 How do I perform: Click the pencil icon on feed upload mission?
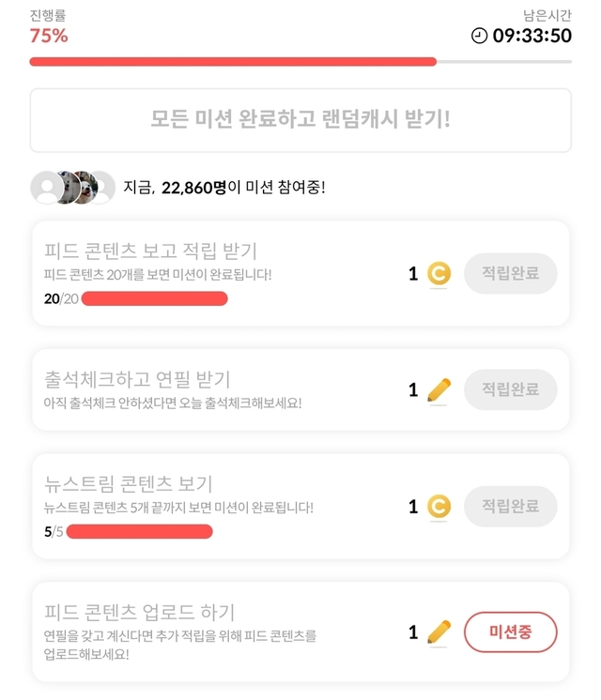click(439, 632)
